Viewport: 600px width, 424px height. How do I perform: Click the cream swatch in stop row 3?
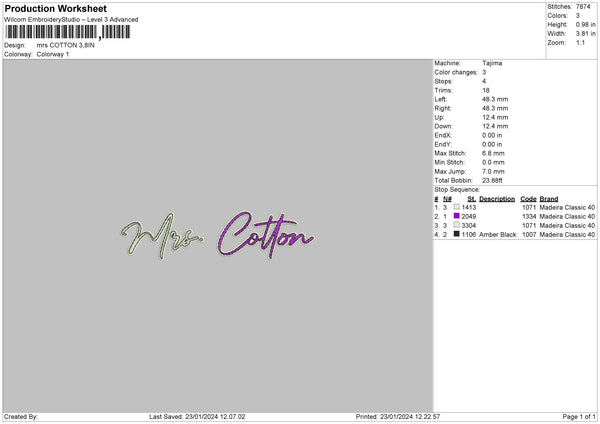[x=457, y=225]
